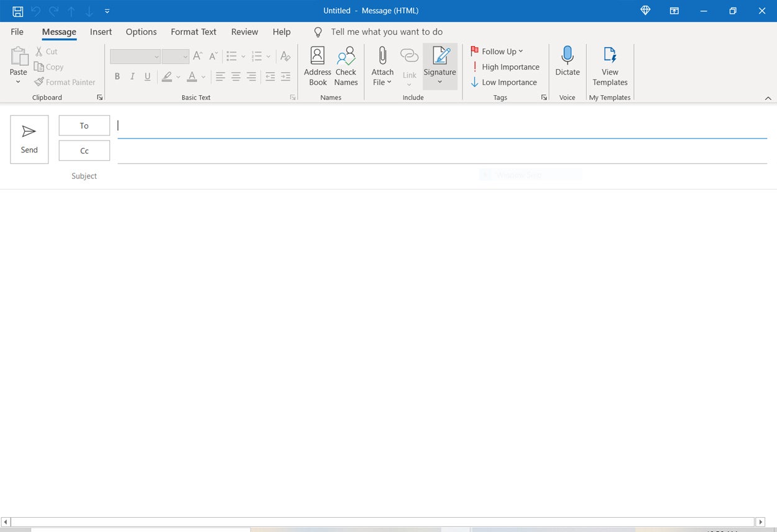Increase the indent level
The image size is (777, 532).
(285, 76)
